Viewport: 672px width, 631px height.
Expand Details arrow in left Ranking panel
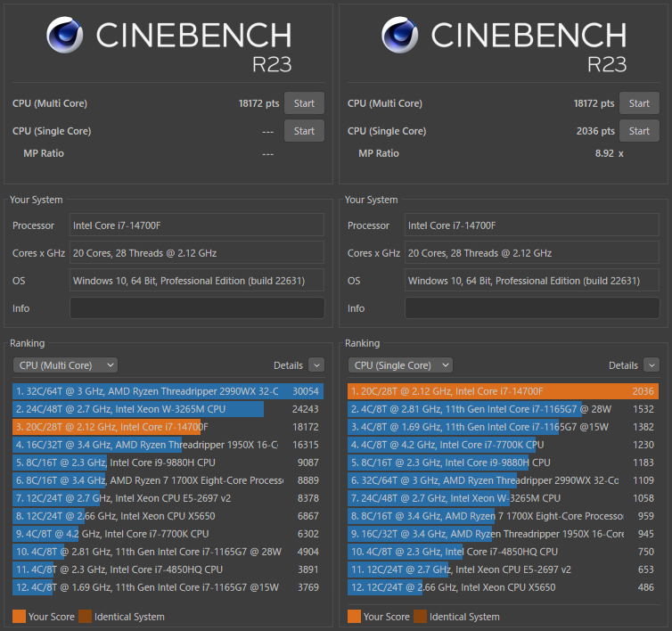pyautogui.click(x=316, y=365)
